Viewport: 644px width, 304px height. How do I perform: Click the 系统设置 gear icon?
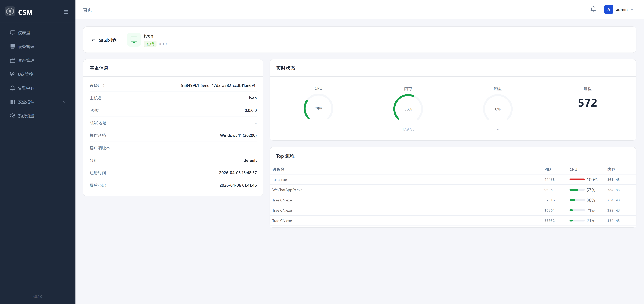(x=12, y=116)
